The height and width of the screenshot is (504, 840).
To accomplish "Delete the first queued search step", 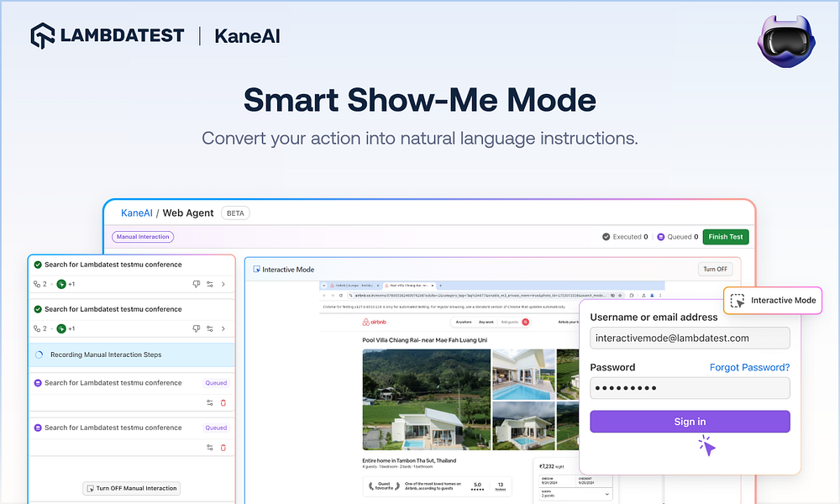I will pyautogui.click(x=223, y=402).
